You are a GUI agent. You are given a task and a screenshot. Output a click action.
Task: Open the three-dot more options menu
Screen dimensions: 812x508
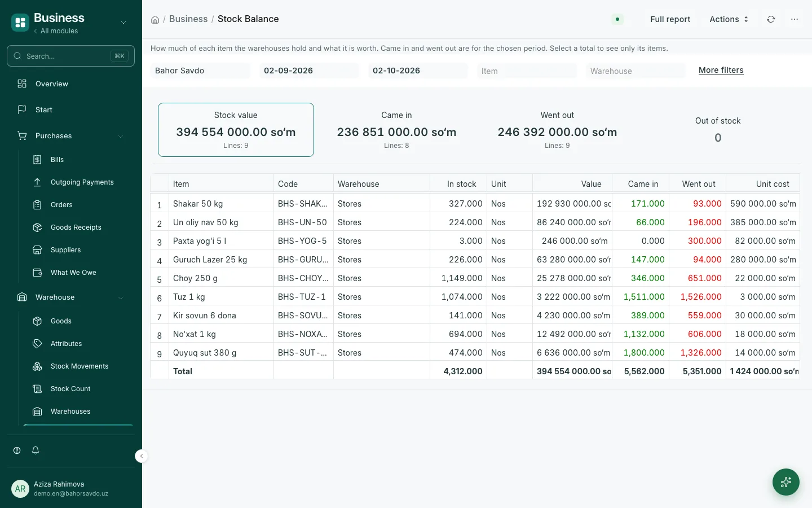795,19
